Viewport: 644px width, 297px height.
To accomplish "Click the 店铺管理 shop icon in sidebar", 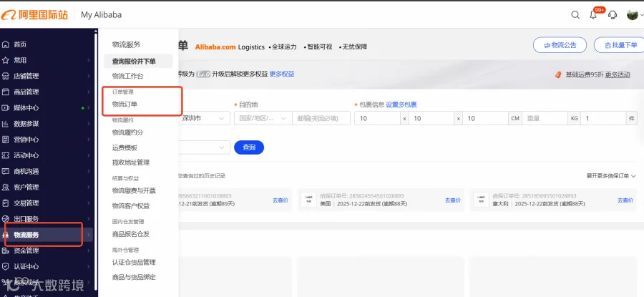I will coord(5,76).
